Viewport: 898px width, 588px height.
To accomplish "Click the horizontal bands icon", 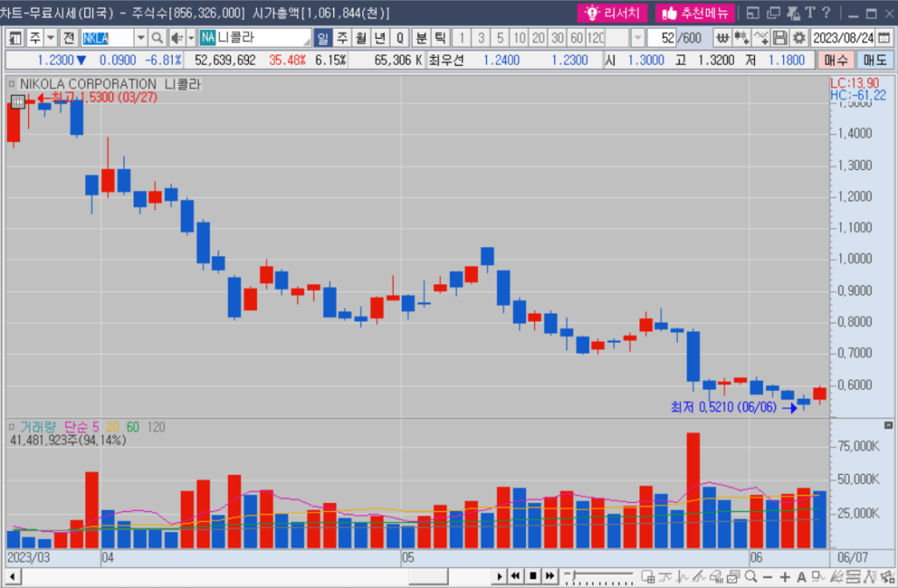I will point(852,577).
